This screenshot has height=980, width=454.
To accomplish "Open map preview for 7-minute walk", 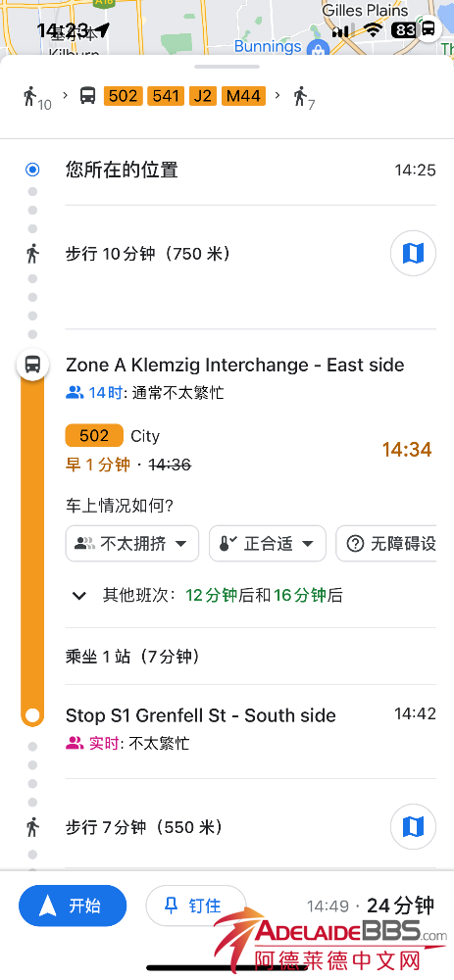I will click(x=413, y=827).
